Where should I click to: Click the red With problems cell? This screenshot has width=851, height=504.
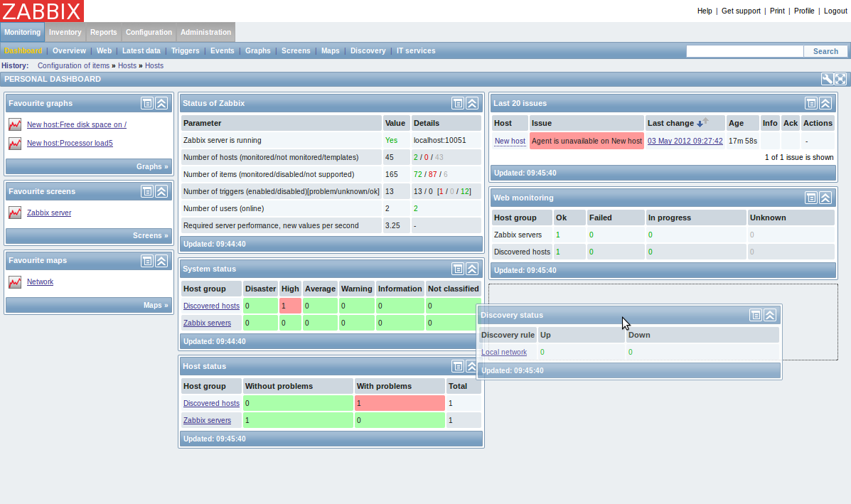click(x=400, y=403)
